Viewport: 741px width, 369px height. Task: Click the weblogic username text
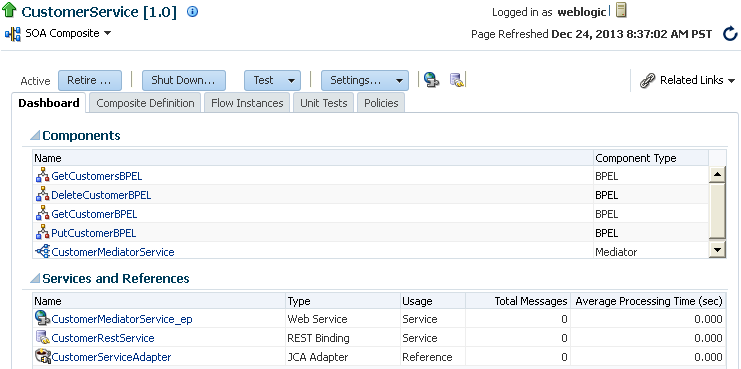(x=582, y=12)
